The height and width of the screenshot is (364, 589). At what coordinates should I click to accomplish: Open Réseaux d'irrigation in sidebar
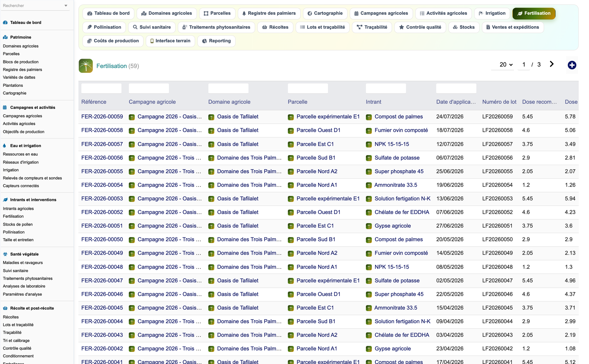[x=21, y=162]
